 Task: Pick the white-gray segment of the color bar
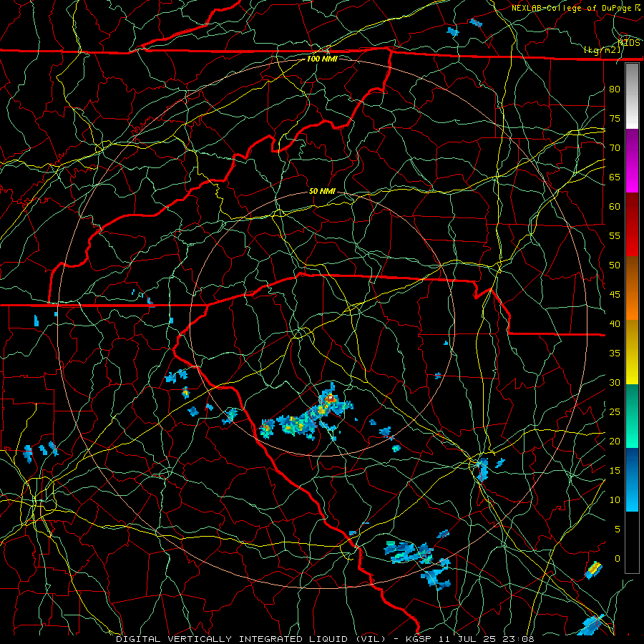tap(632, 96)
